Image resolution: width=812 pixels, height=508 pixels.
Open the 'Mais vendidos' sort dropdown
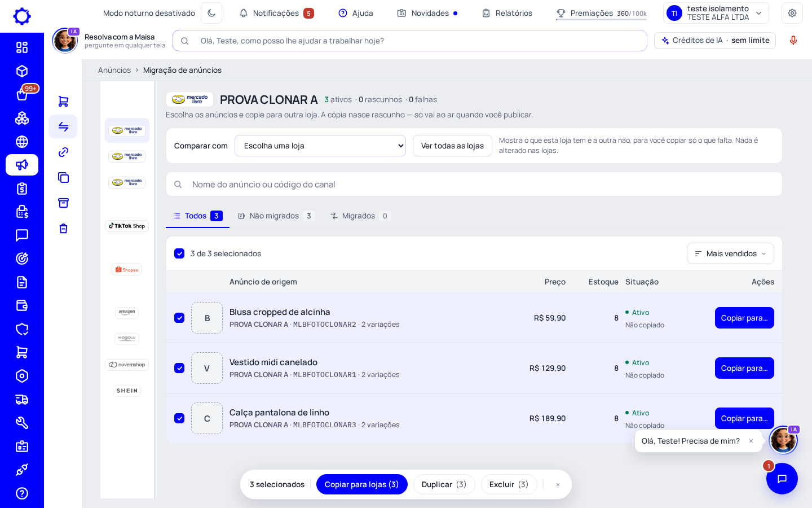730,253
